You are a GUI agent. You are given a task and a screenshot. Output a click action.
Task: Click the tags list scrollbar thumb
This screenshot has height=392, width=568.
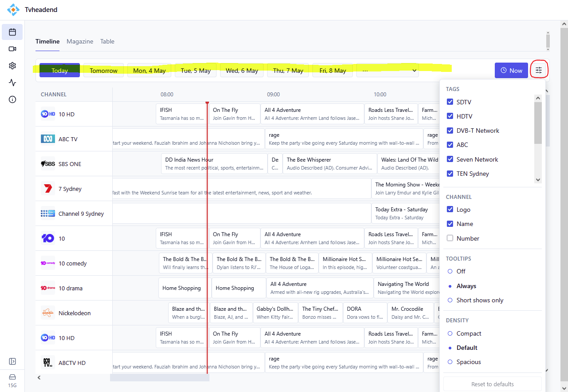[538, 123]
